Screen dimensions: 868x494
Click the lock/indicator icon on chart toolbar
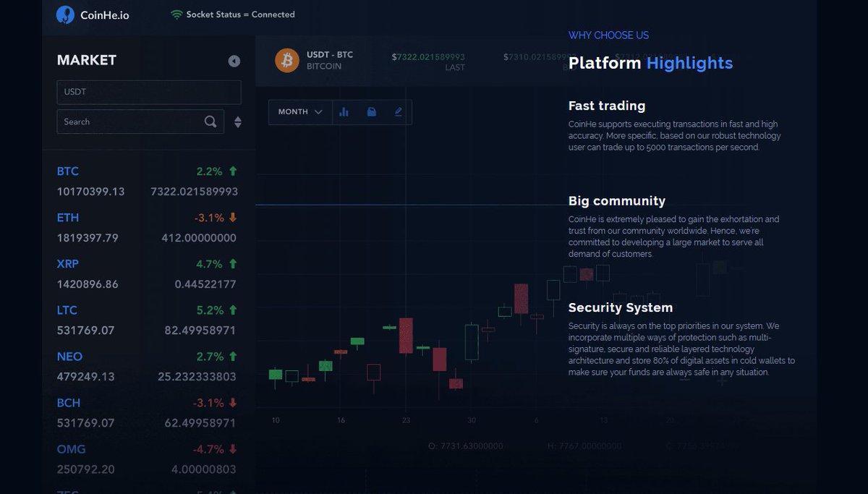[x=372, y=111]
